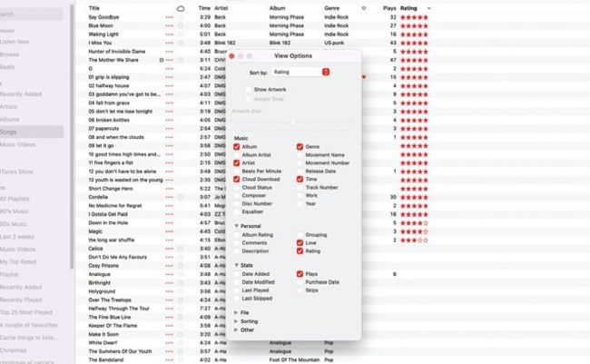
Task: Click the cloud download column header icon
Action: (x=180, y=7)
